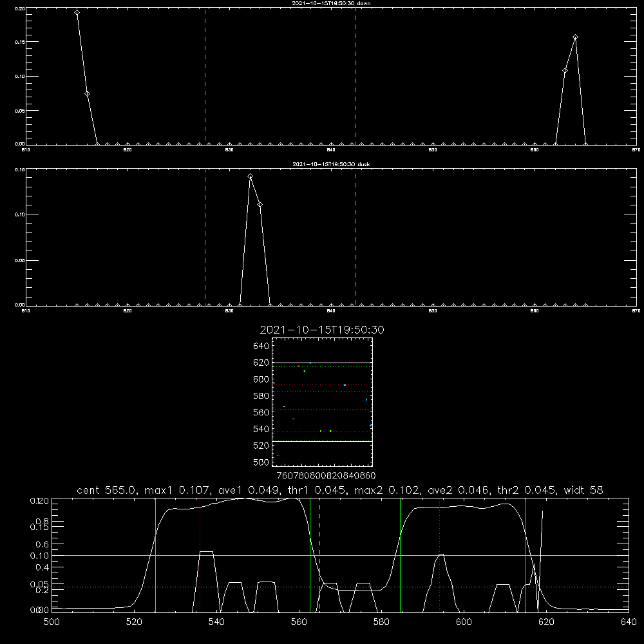Click the dawn plot y-axis label '0.15'

click(19, 42)
